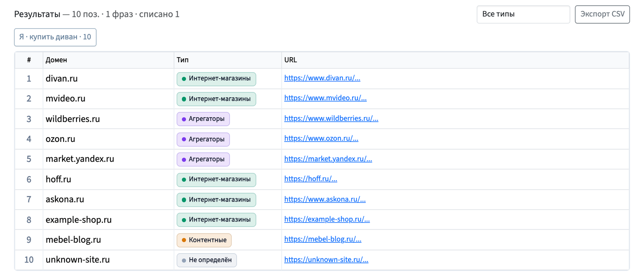Click the Агрегаторы badge in market.yandex.ru row
Screen dimensions: 644x275
203,159
